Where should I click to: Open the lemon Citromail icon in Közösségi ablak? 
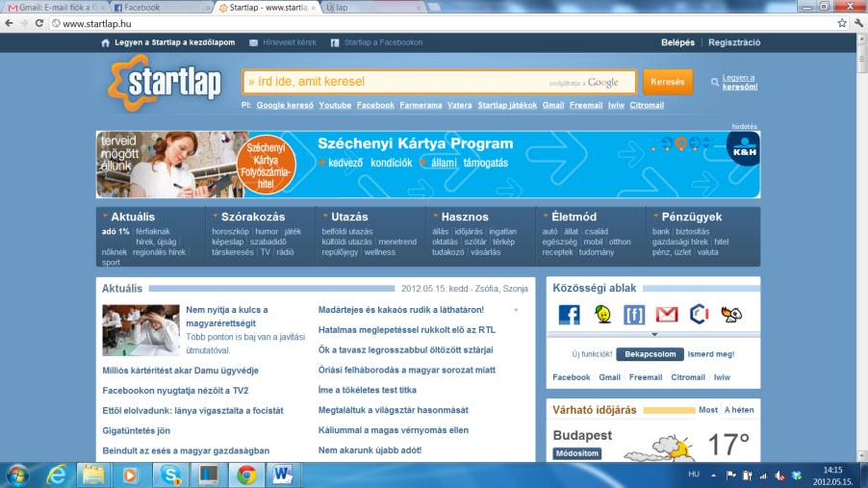click(x=602, y=315)
